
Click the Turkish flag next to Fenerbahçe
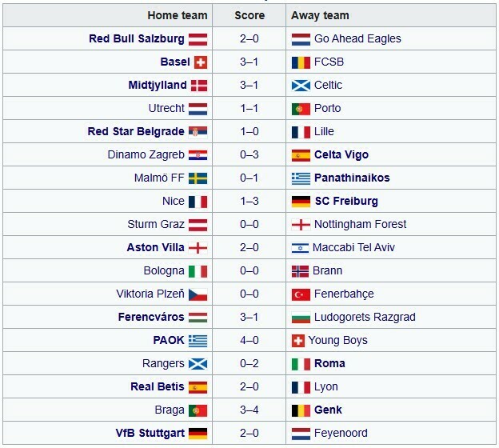(x=301, y=294)
